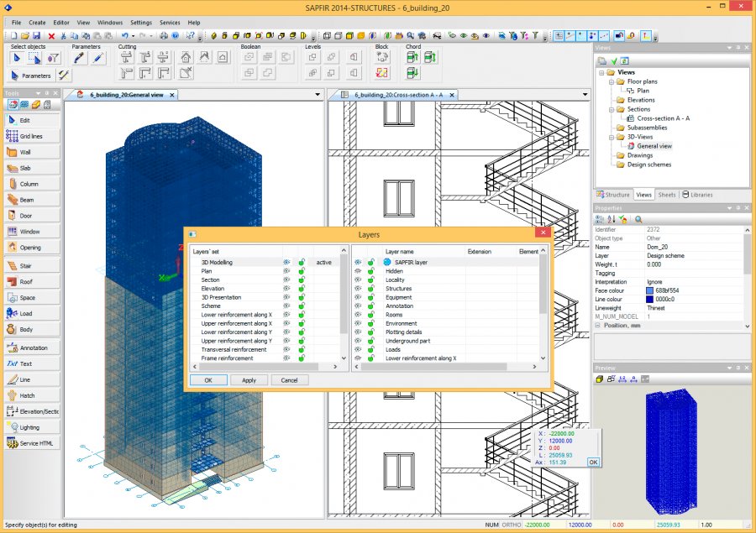Select the Beam tool
Screen dimensions: 756x533
pos(32,200)
